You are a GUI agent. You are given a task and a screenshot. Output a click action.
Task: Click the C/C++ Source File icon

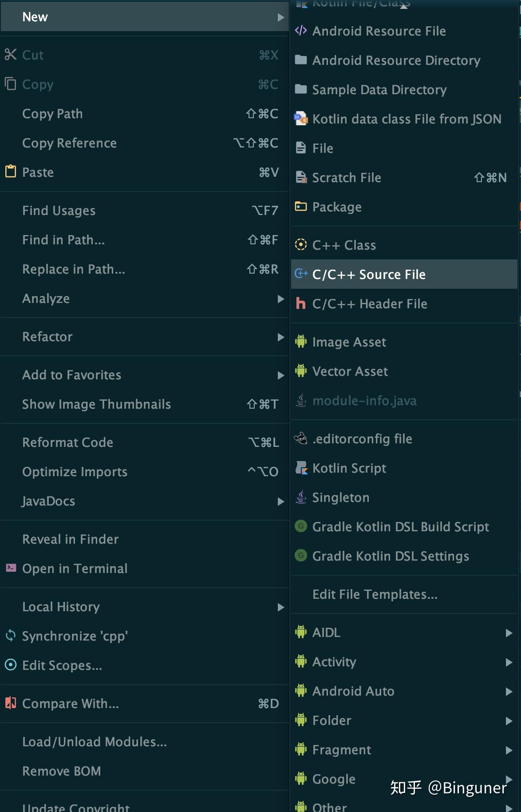301,274
